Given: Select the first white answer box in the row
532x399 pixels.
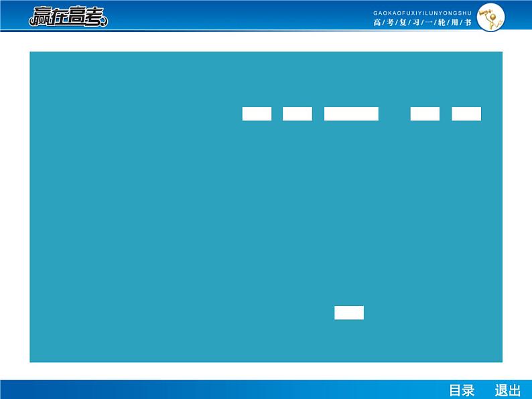Looking at the screenshot, I should point(257,114).
